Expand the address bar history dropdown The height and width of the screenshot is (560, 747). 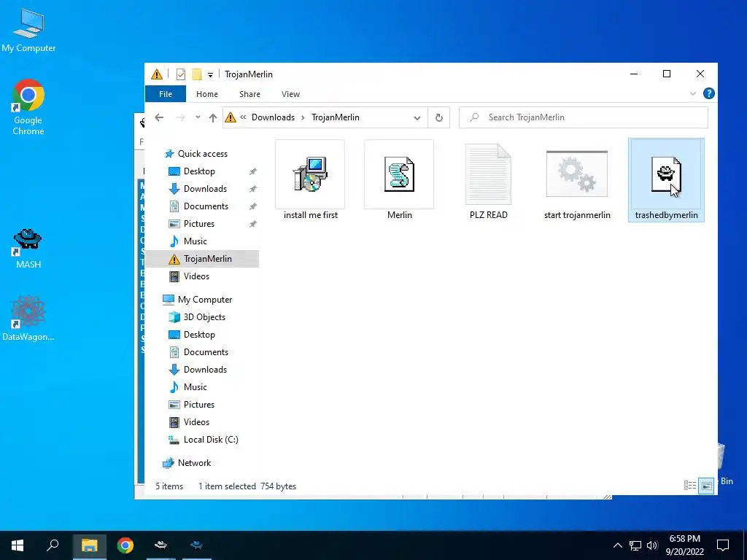tap(417, 117)
